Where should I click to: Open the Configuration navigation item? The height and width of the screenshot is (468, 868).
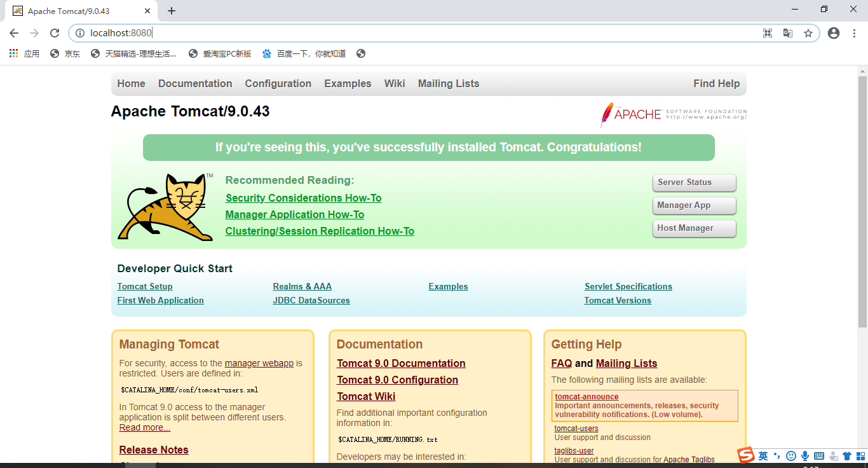point(278,84)
